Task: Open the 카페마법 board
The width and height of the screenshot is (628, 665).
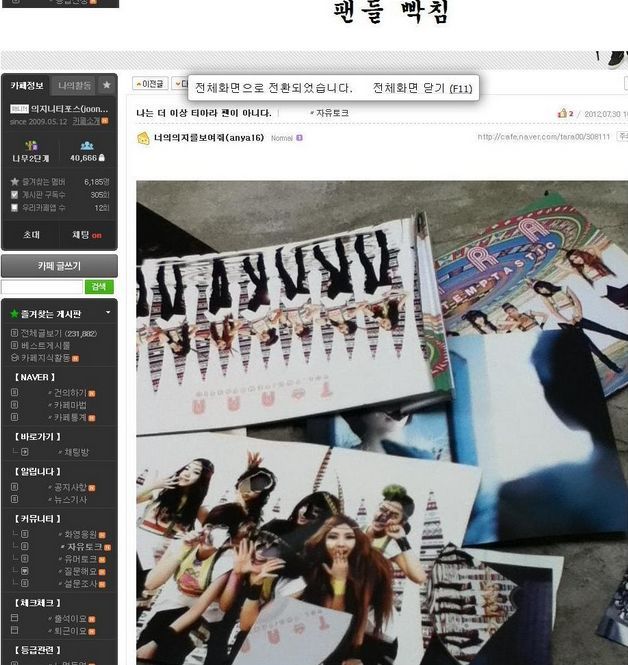Action: 70,405
